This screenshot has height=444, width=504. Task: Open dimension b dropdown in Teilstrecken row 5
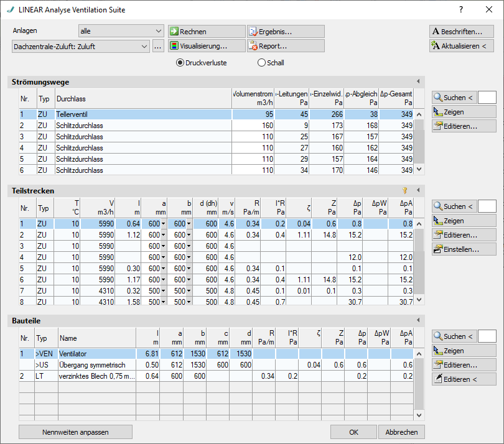coord(189,269)
